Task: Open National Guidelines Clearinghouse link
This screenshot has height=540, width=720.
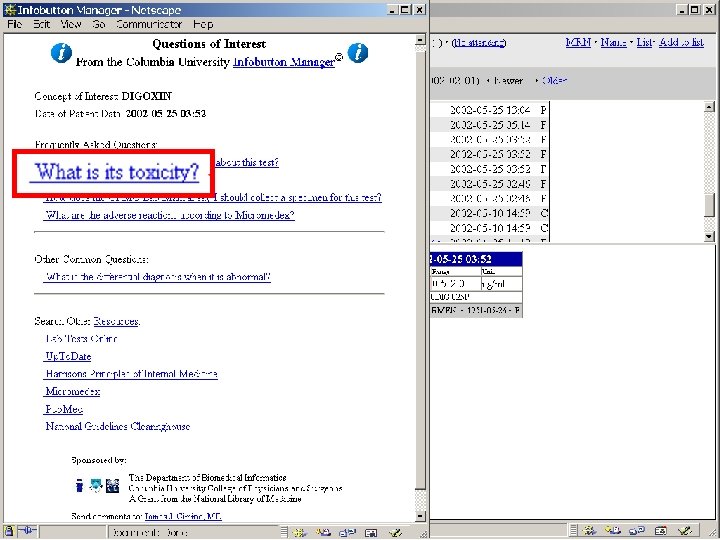Action: [118, 426]
